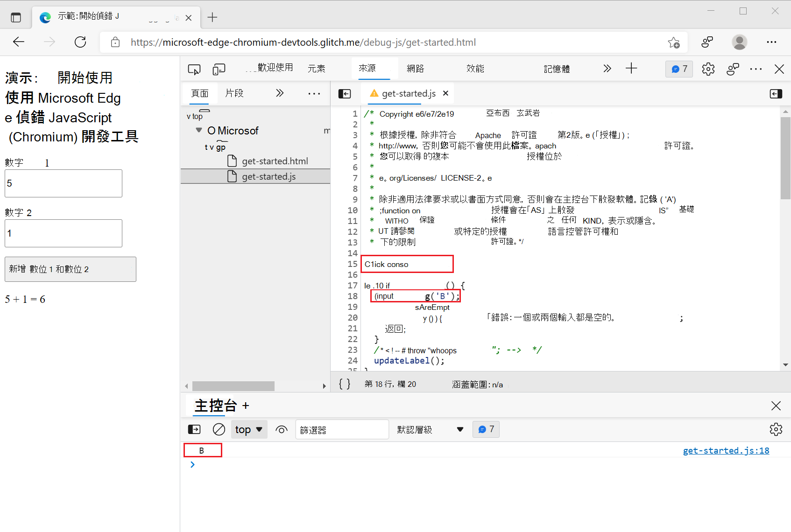This screenshot has height=532, width=791.
Task: Reload the page with the refresh icon
Action: pos(80,42)
